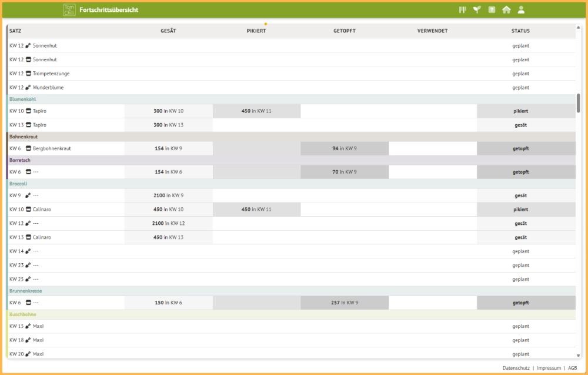Open the beds overview stripes icon

(x=462, y=10)
